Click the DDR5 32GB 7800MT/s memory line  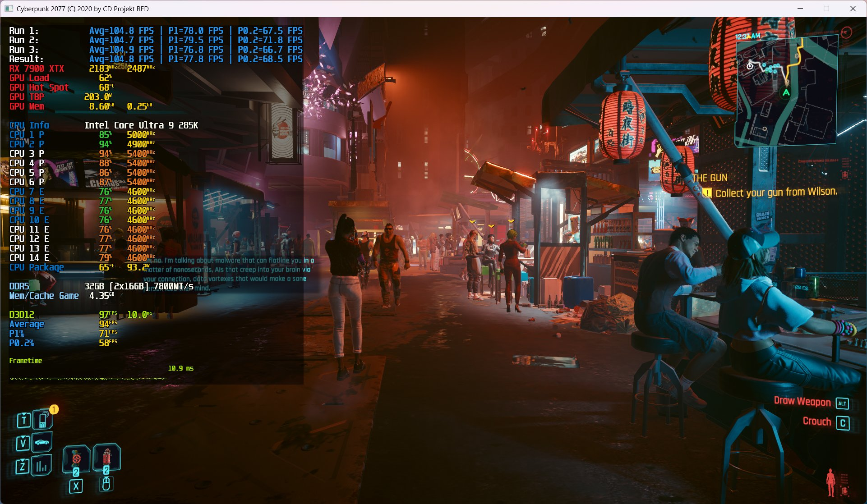pos(101,286)
